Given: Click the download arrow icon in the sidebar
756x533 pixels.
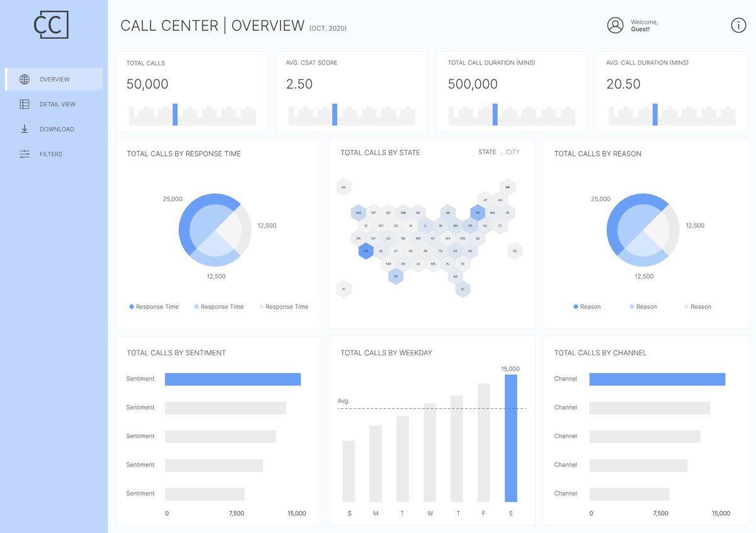Looking at the screenshot, I should 25,129.
